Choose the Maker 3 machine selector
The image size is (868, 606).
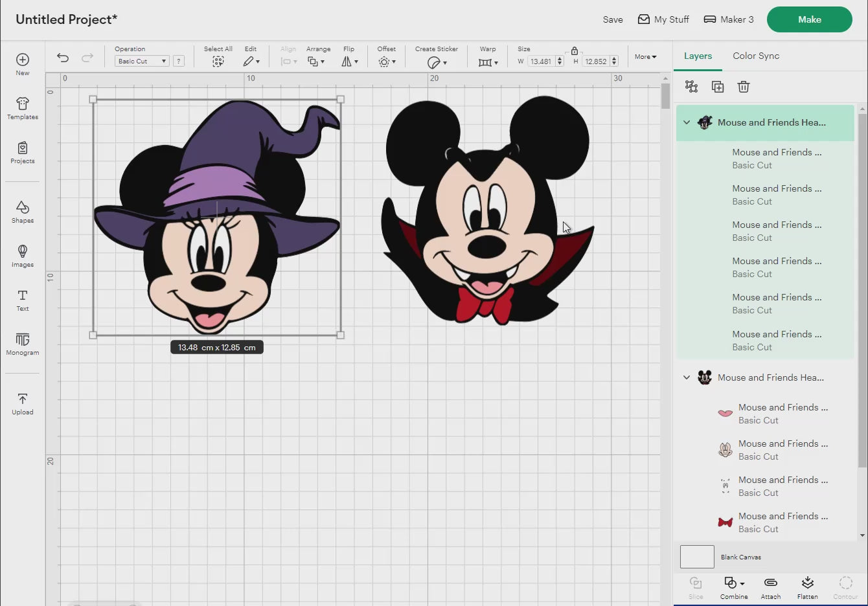point(729,19)
